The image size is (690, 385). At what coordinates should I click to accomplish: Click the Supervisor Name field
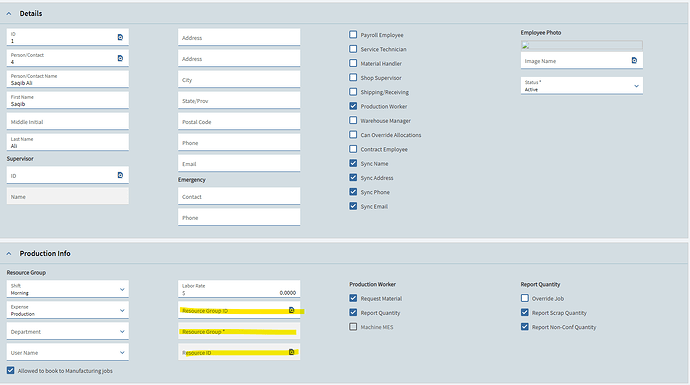(68, 196)
